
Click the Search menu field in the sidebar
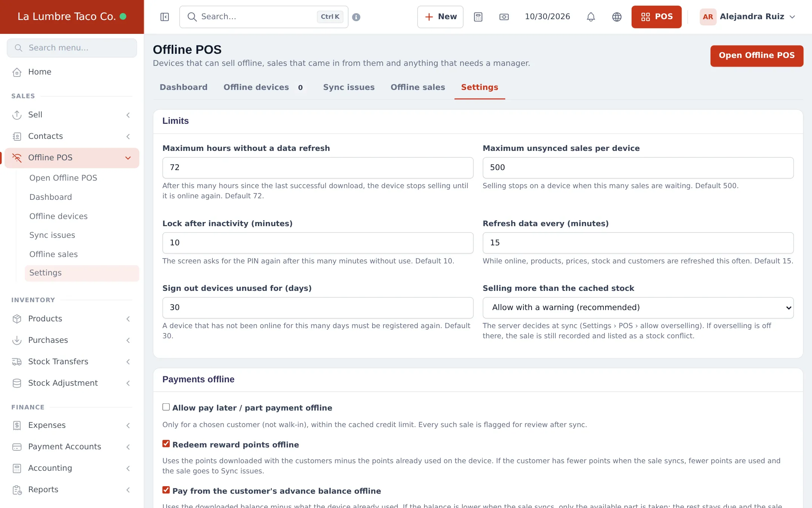[72, 48]
